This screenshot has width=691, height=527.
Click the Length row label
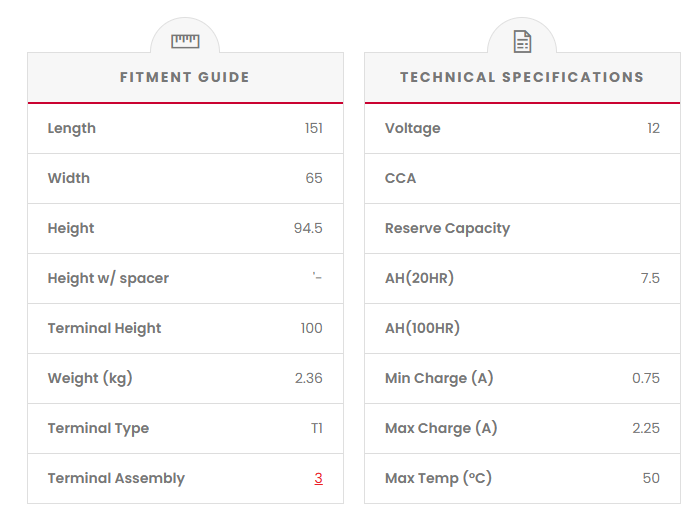pyautogui.click(x=72, y=128)
